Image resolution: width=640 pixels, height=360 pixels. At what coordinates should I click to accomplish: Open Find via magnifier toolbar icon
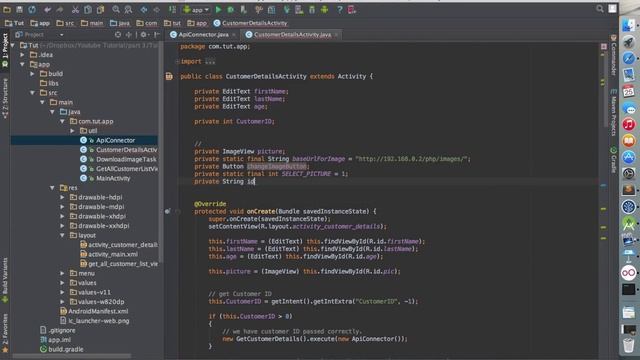point(116,9)
